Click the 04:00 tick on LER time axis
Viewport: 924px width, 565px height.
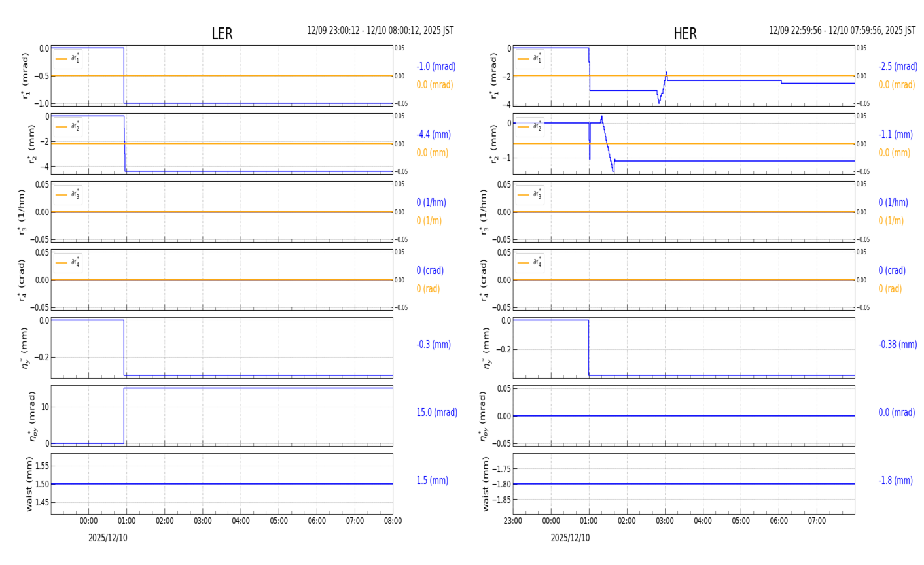coord(241,521)
